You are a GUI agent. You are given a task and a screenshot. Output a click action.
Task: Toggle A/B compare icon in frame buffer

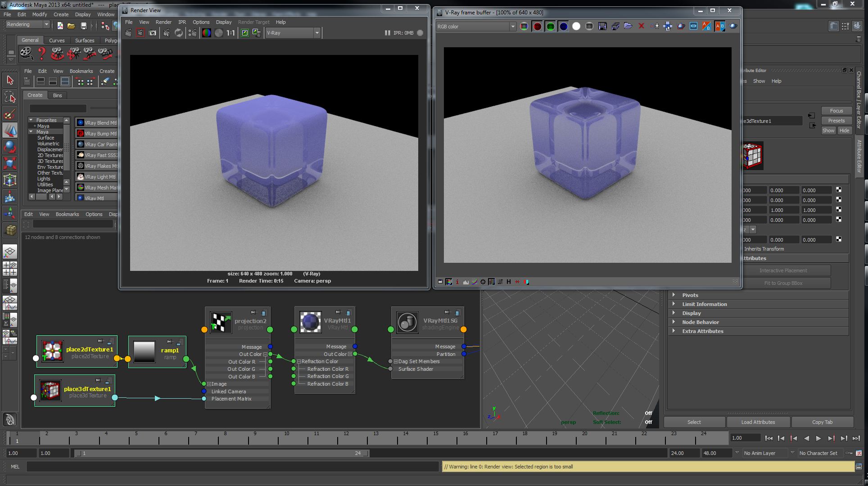[720, 27]
